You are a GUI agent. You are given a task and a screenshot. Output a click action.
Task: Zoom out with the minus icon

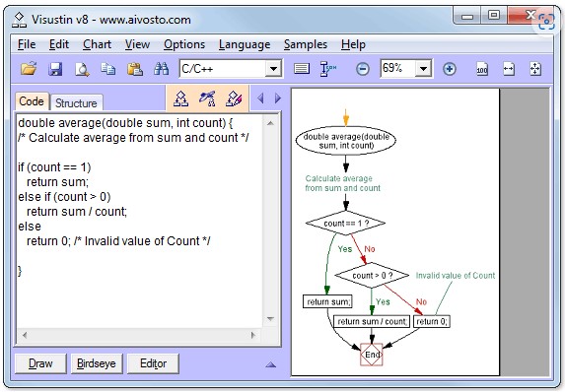click(363, 69)
